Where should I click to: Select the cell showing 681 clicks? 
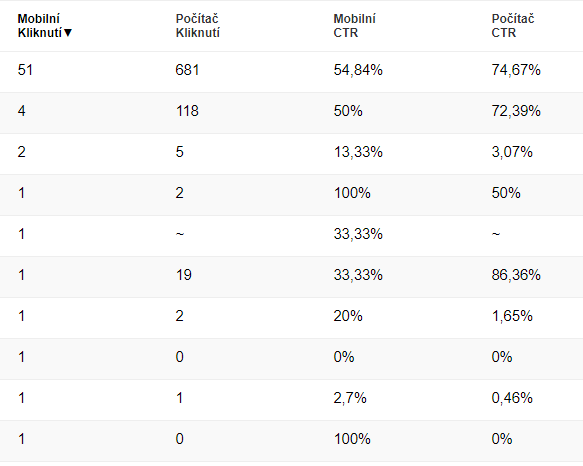pos(187,70)
